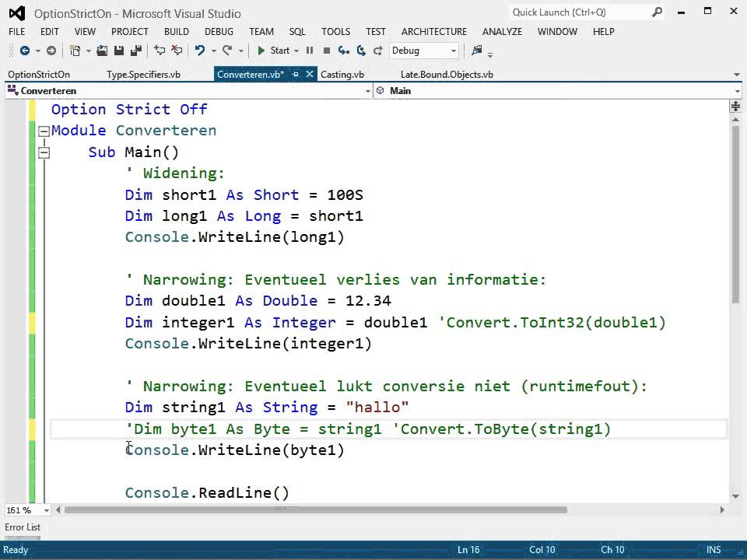Image resolution: width=747 pixels, height=560 pixels.
Task: Click the split editor handle above scrollbar
Action: [x=735, y=107]
